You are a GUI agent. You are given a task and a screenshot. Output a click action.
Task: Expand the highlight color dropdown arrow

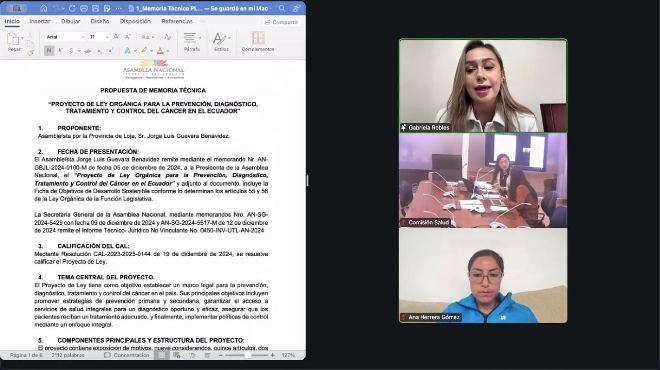pos(151,51)
